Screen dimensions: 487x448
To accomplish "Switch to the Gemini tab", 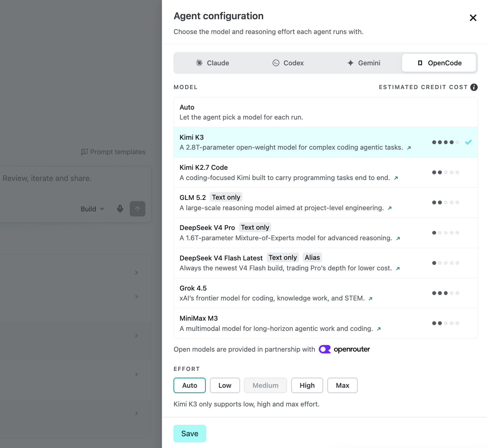I will [364, 63].
